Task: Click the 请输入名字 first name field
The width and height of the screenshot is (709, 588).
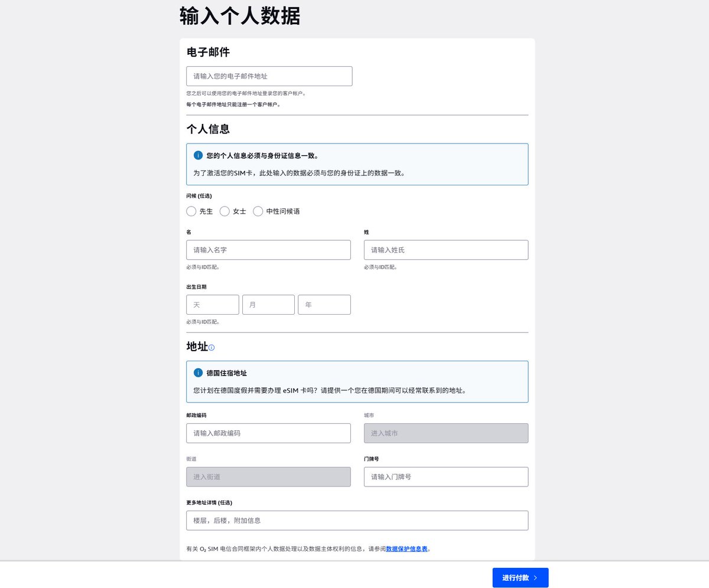Action: pyautogui.click(x=268, y=250)
